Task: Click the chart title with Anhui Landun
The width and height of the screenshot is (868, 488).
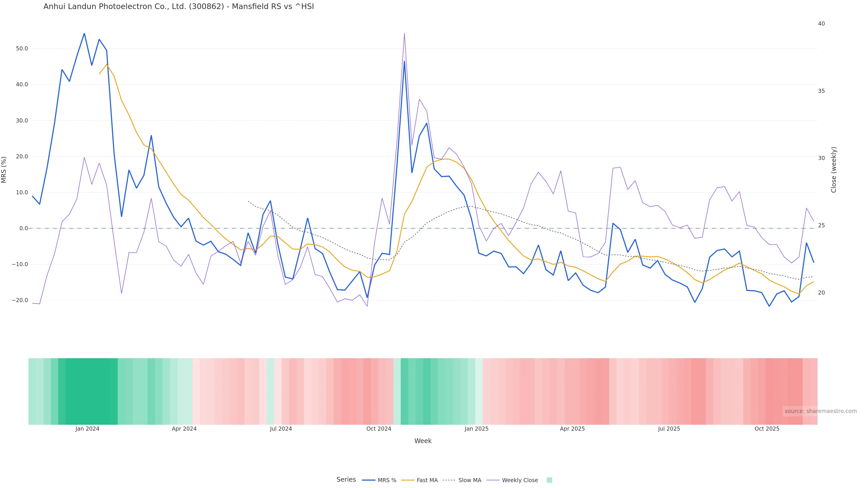Action: coord(179,6)
